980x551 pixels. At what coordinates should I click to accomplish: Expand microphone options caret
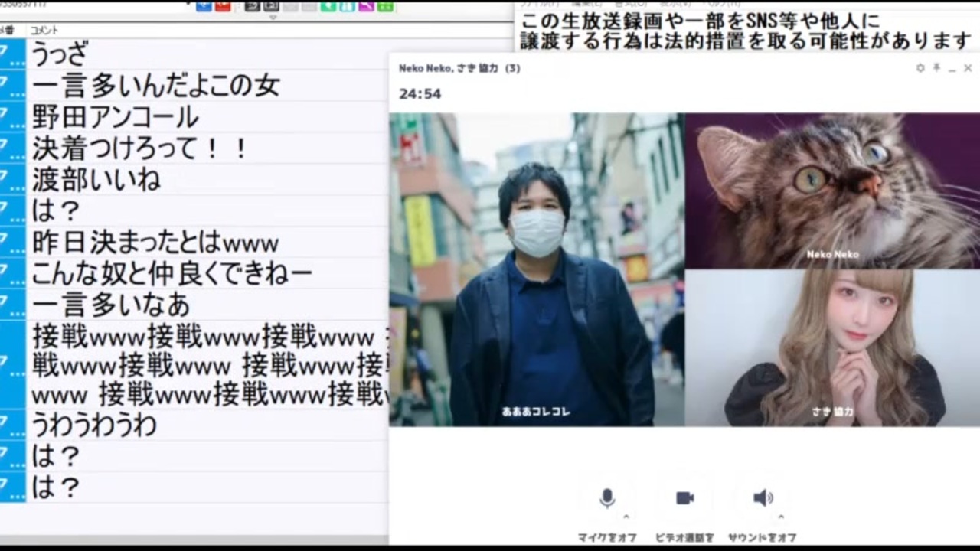626,517
